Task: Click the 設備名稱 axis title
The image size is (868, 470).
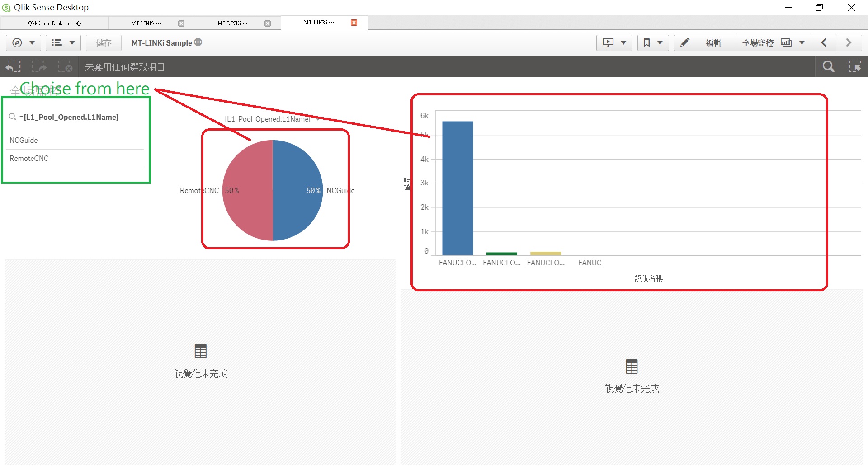Action: 649,278
